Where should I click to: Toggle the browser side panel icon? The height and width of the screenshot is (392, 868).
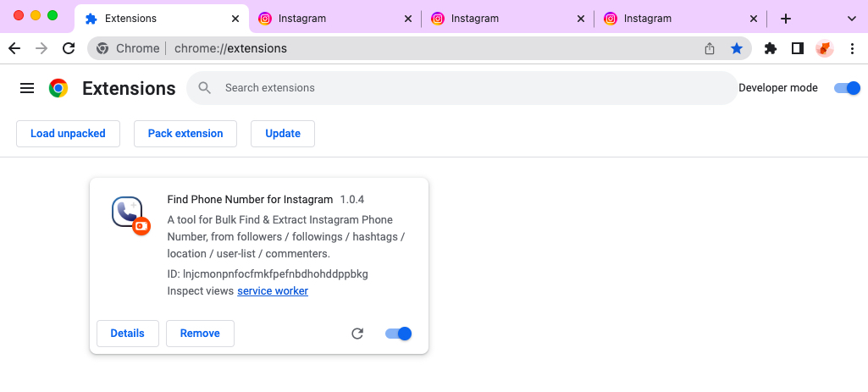coord(797,48)
